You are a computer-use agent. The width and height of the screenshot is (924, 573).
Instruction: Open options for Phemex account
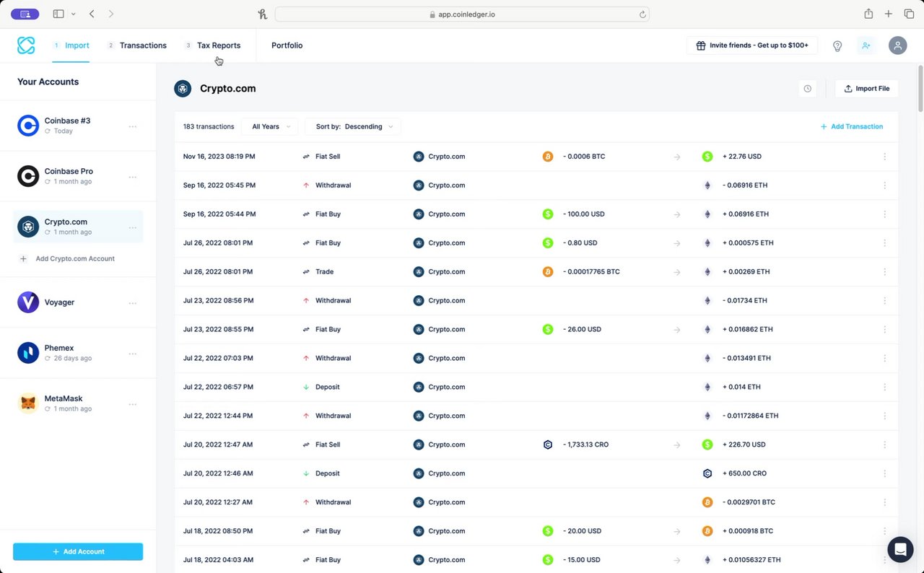point(133,354)
